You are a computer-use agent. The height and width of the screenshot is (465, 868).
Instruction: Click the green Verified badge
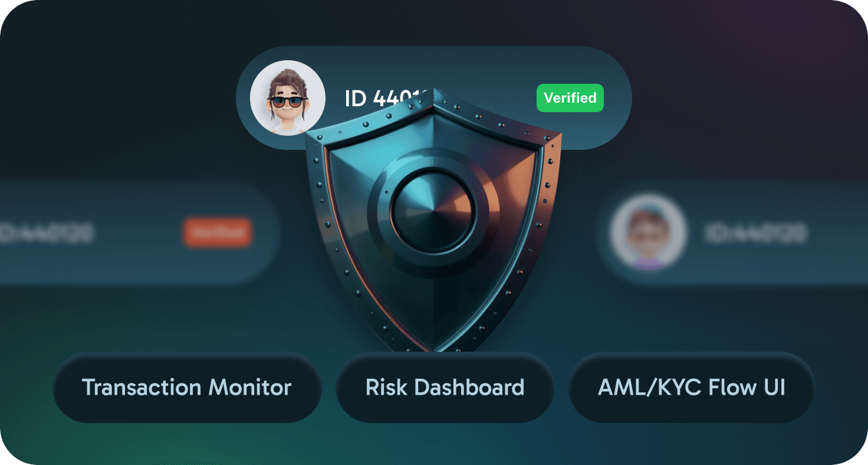[570, 98]
